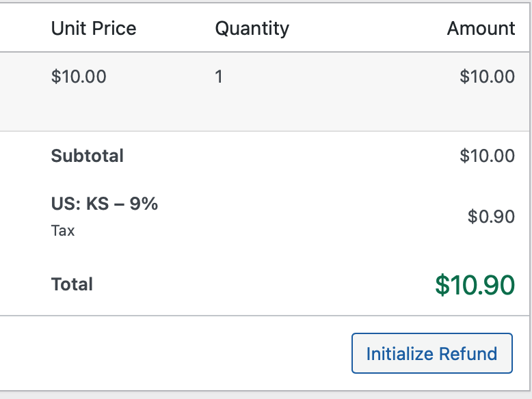Image resolution: width=532 pixels, height=399 pixels.
Task: Select the Subtotal $10.00 amount
Action: [x=487, y=156]
